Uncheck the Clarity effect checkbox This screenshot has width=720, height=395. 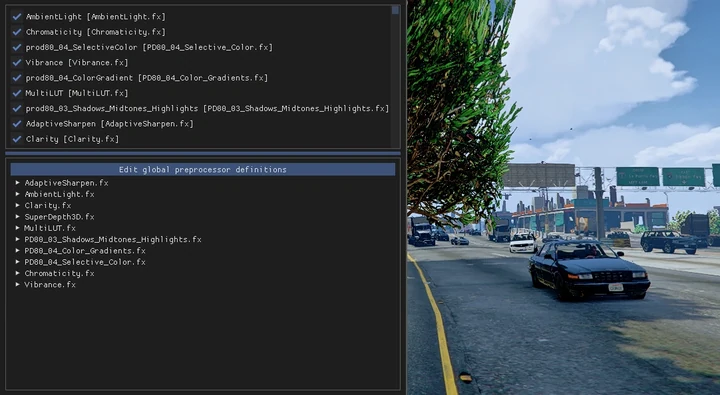click(x=17, y=139)
